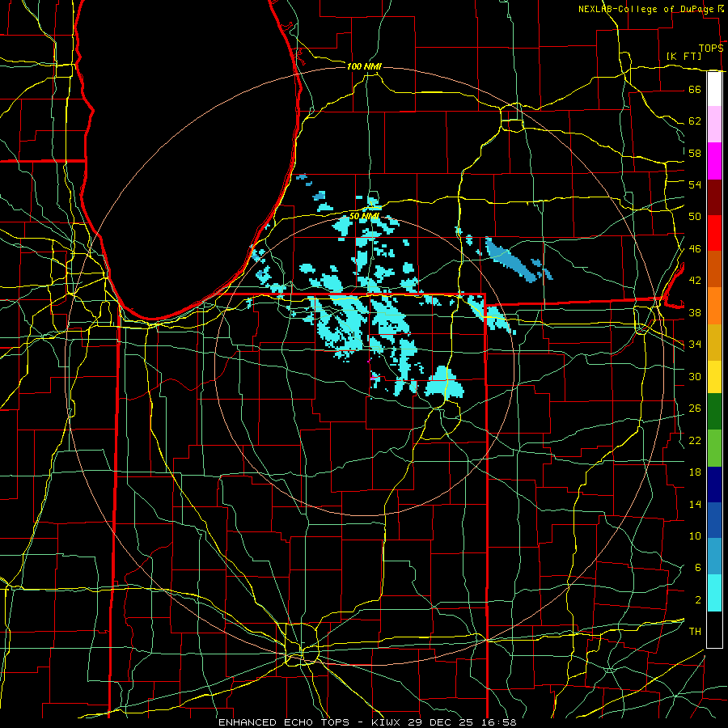Click the 46 legend value
The height and width of the screenshot is (728, 728).
coord(695,249)
